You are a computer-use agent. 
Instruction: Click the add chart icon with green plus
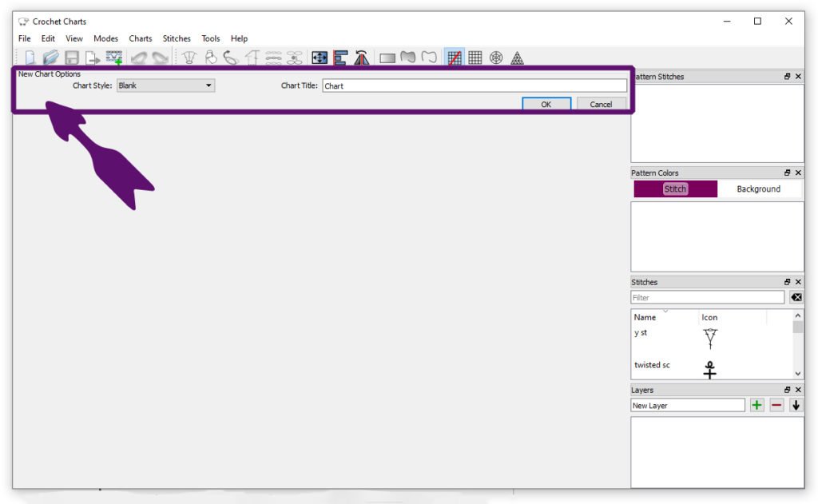click(113, 58)
